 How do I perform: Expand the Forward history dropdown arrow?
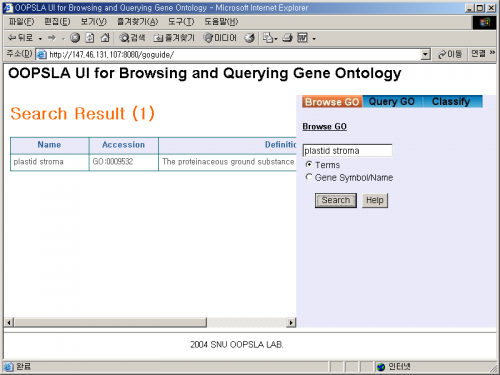click(x=63, y=39)
